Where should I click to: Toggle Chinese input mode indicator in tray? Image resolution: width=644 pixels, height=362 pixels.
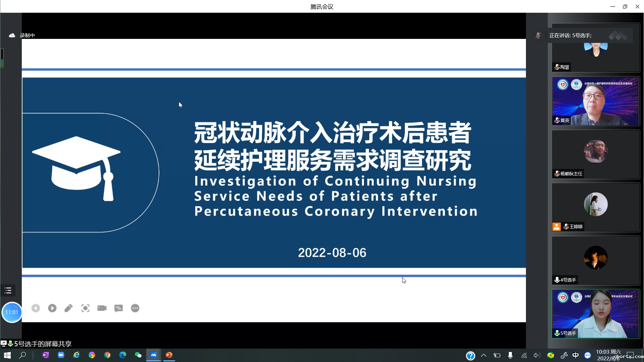(x=576, y=355)
